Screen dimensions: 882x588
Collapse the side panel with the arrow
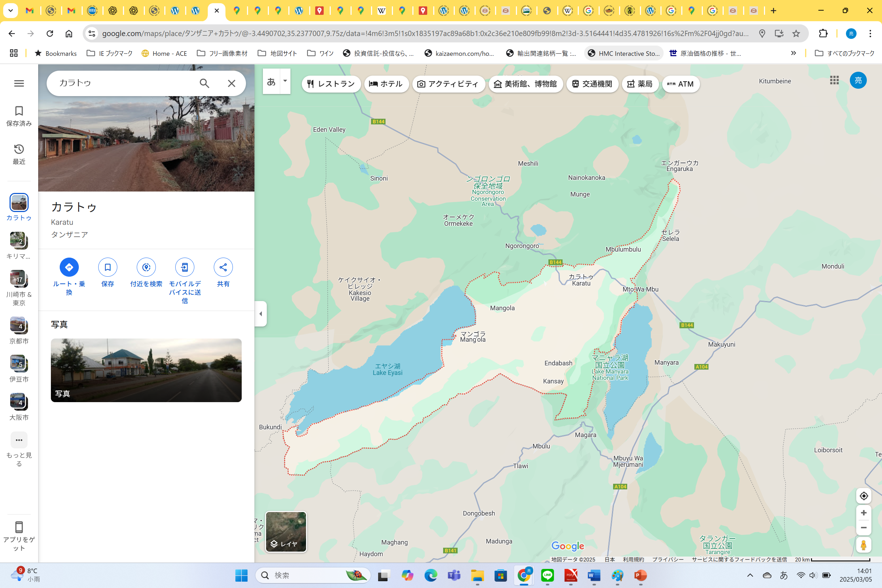pos(261,313)
